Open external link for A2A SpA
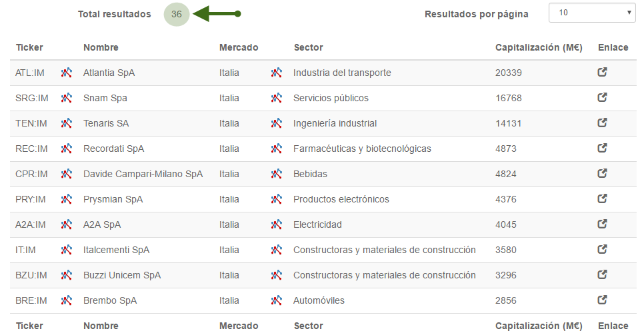644x335 pixels. point(602,224)
